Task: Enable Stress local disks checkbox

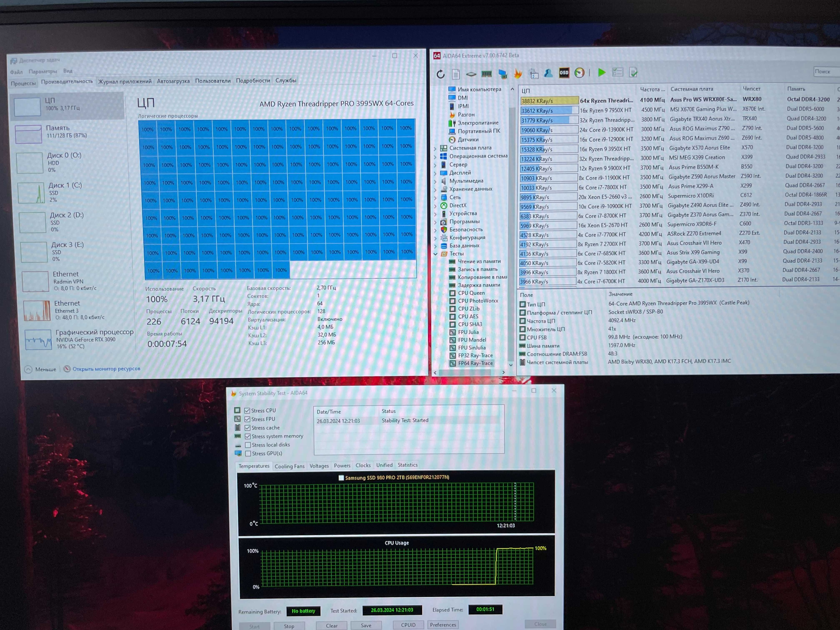Action: pos(248,445)
